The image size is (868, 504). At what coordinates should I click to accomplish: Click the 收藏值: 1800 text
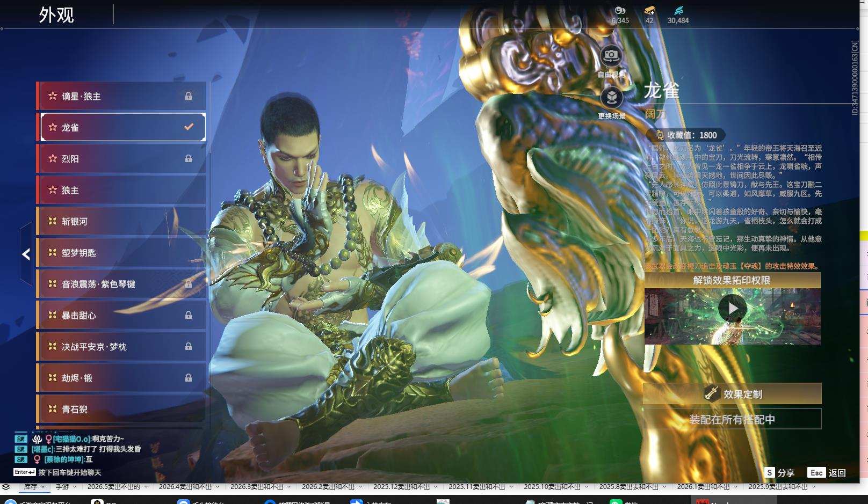coord(692,135)
